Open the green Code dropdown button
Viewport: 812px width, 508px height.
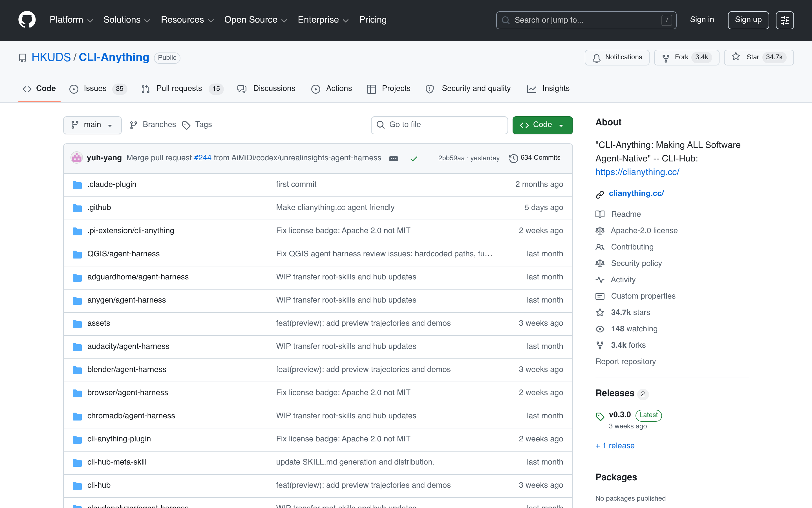tap(542, 125)
